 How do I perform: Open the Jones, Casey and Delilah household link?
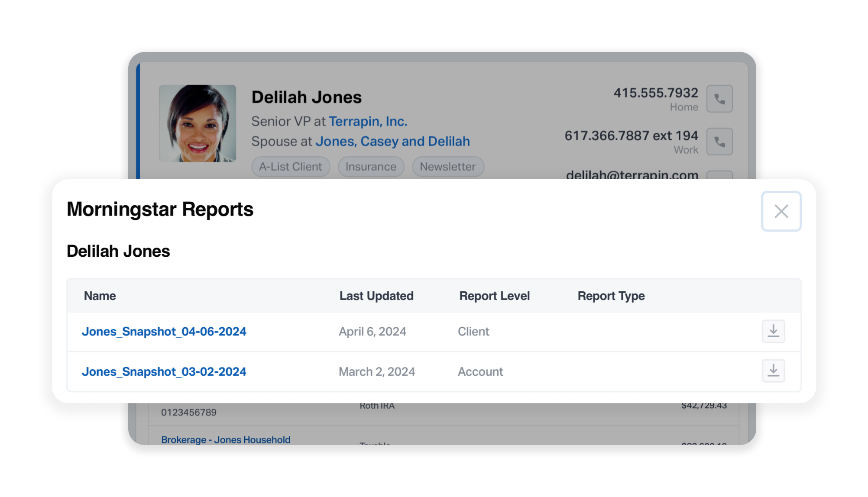[x=392, y=141]
